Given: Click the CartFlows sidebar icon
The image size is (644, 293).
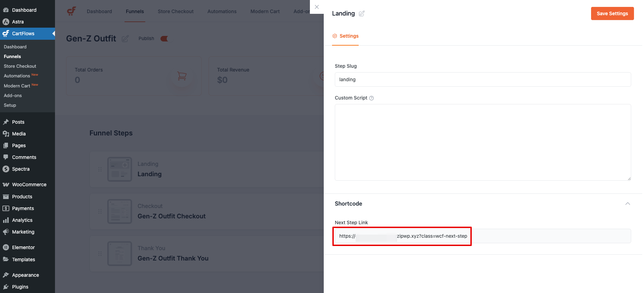Looking at the screenshot, I should click(6, 34).
